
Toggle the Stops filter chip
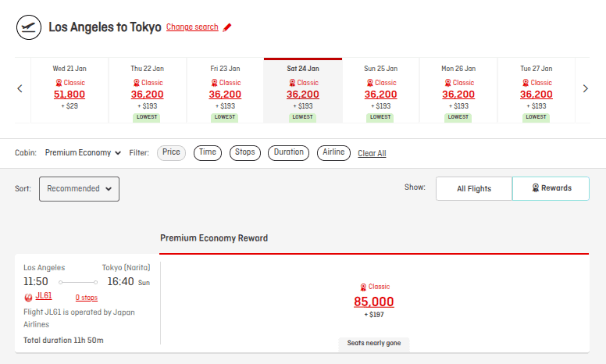tap(245, 152)
